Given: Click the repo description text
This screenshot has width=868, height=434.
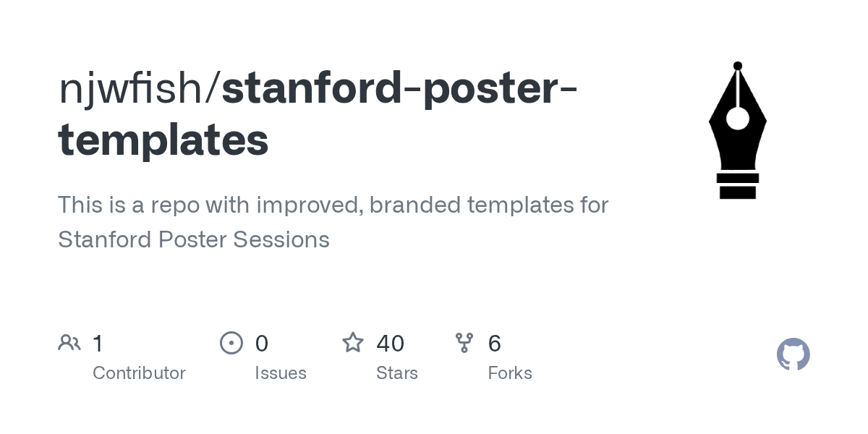Looking at the screenshot, I should click(x=333, y=222).
